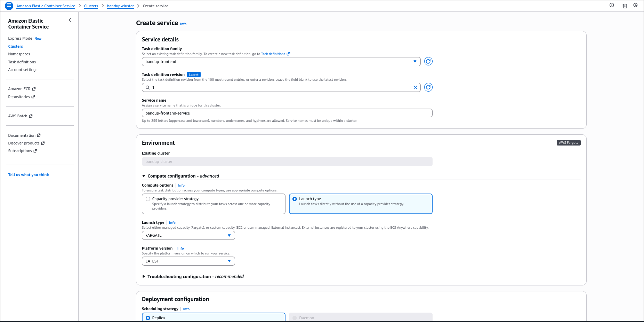Clear the revision search field with the X icon
The width and height of the screenshot is (644, 322).
pyautogui.click(x=415, y=87)
